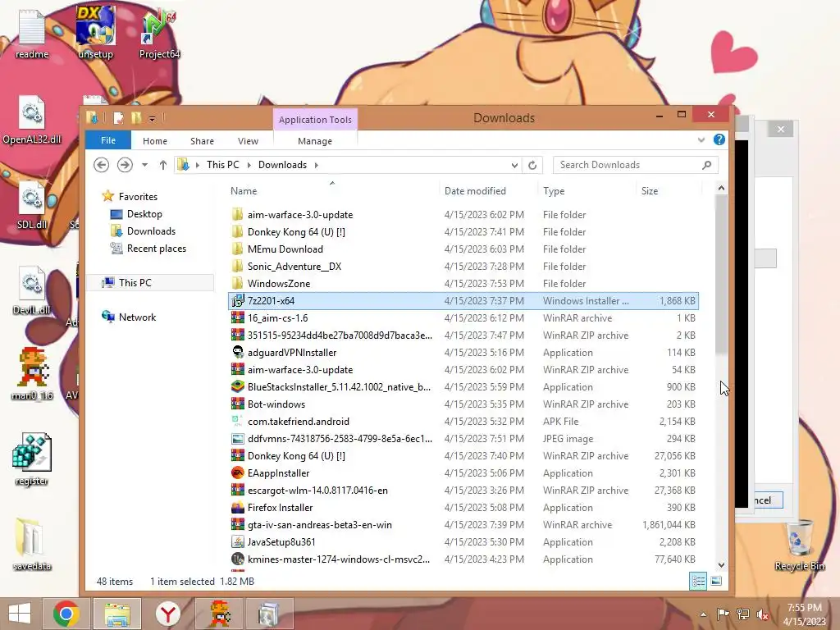This screenshot has width=840, height=630.
Task: Expand the address bar history dropdown
Action: 514,165
